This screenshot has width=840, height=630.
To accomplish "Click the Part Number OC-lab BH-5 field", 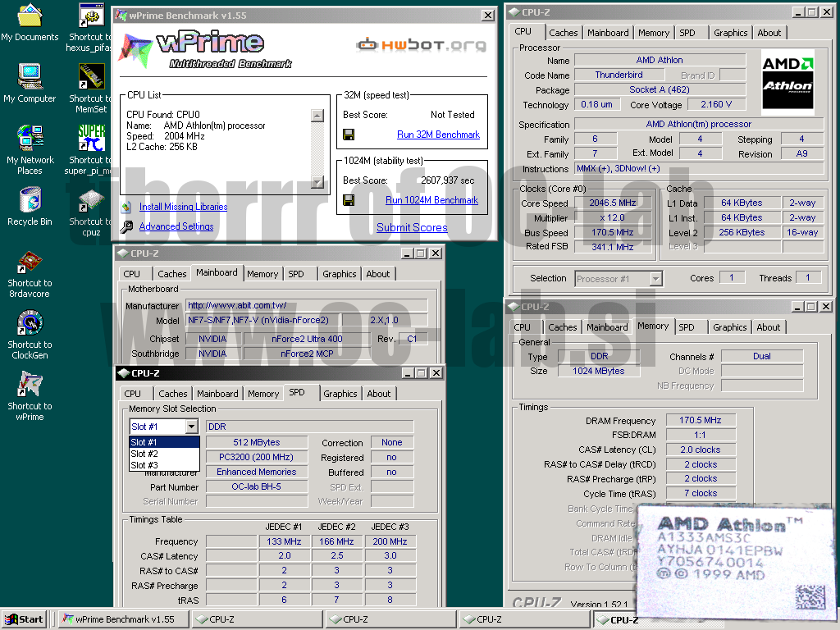I will [x=256, y=487].
